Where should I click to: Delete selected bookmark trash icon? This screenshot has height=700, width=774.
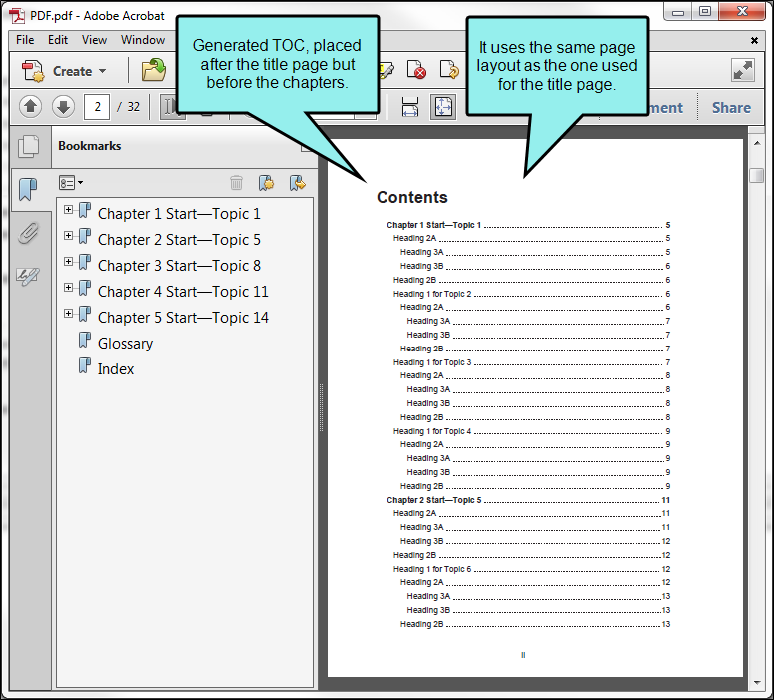point(236,183)
